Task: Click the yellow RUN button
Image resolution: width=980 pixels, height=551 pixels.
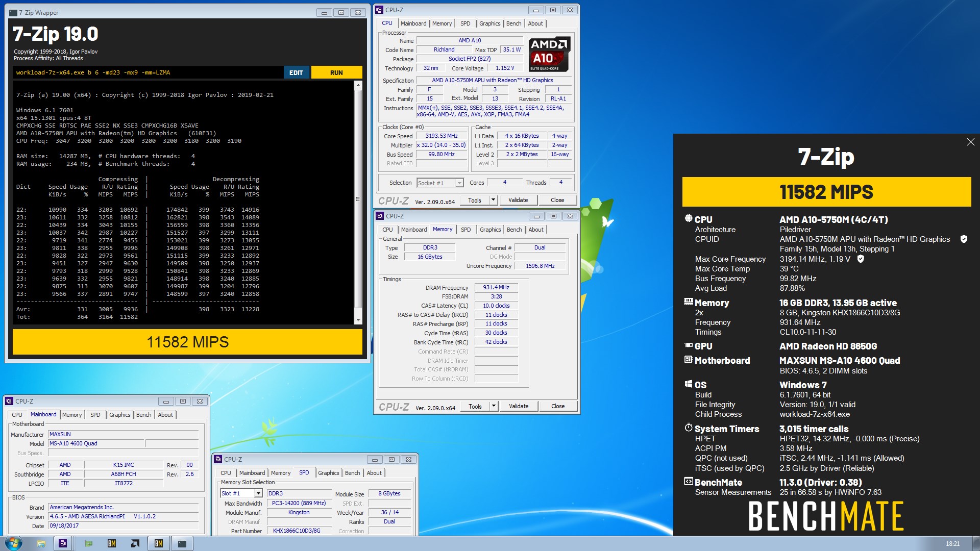Action: 336,72
